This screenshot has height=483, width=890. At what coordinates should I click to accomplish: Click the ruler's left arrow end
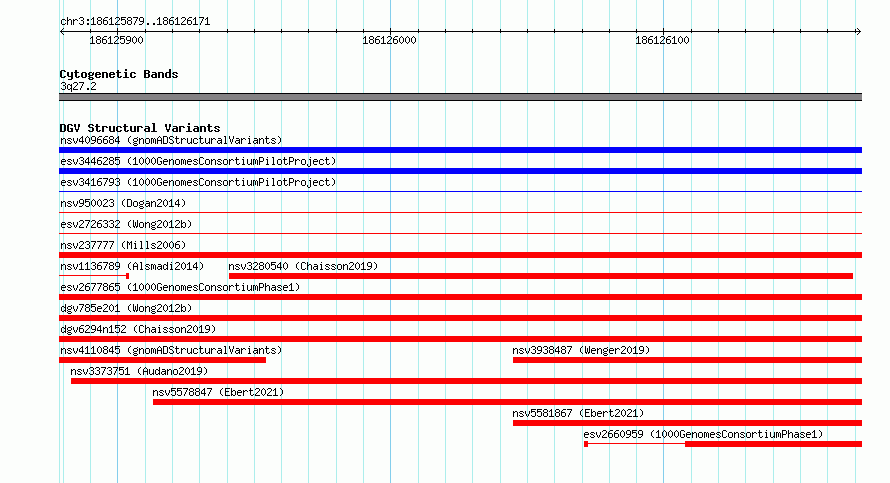[x=62, y=31]
